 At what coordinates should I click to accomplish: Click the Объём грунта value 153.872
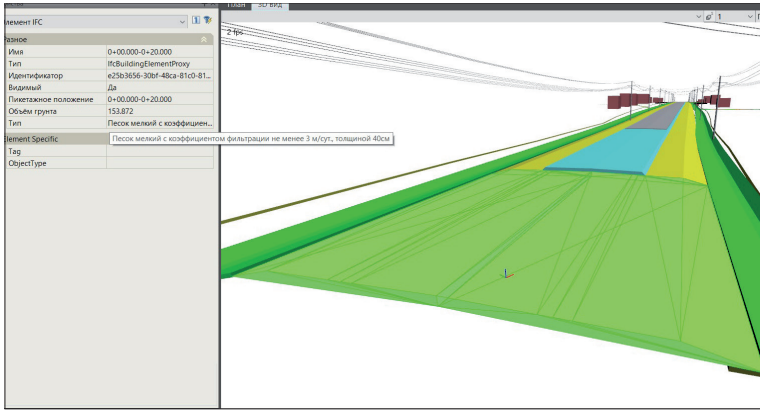tap(160, 111)
